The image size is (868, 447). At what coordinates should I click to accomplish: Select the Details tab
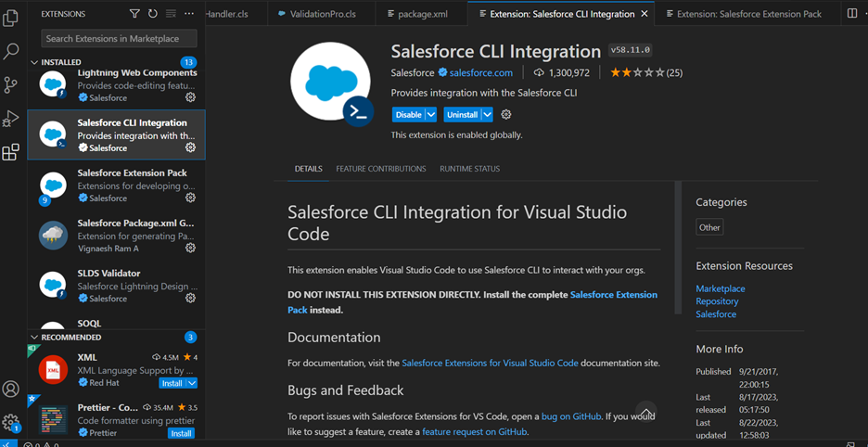[x=308, y=169]
